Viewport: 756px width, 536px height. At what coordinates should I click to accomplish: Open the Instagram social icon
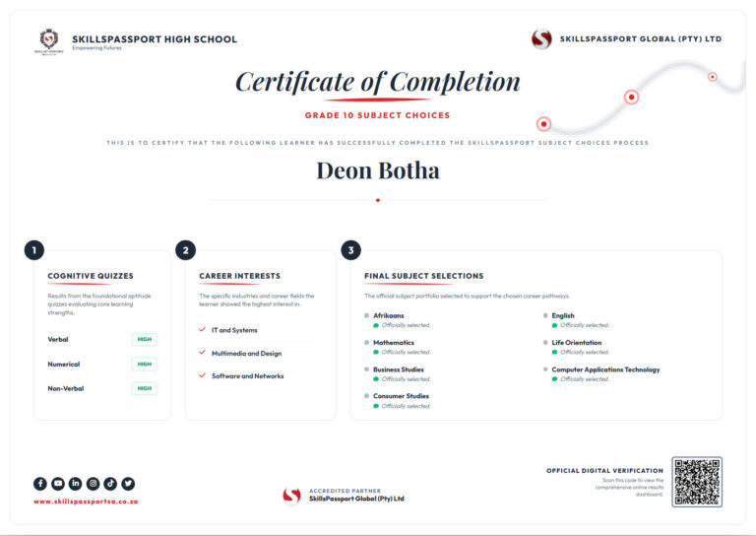(94, 483)
